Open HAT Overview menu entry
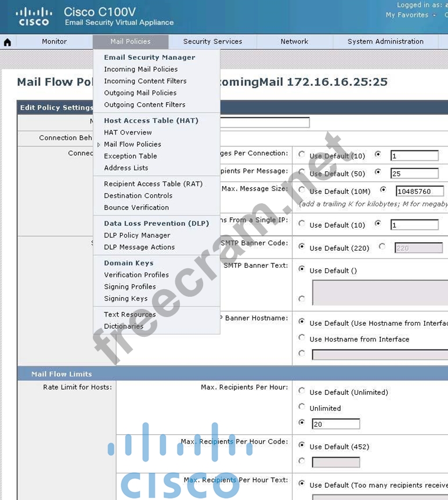Screen dimensions: 448x500 pyautogui.click(x=128, y=132)
